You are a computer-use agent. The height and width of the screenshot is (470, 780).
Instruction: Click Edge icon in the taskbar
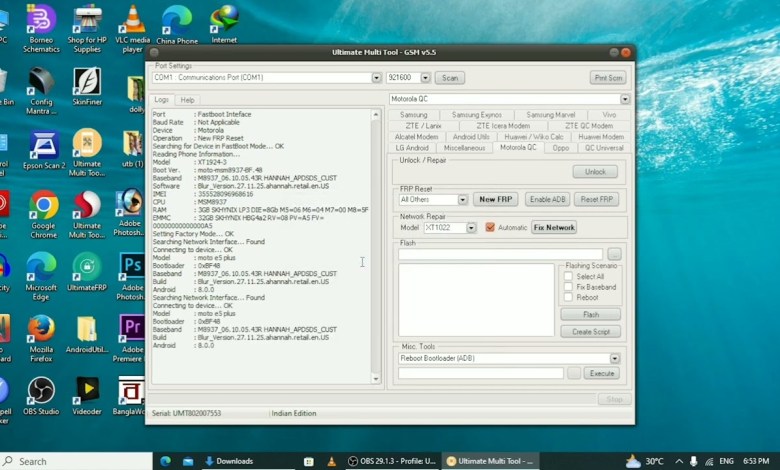pyautogui.click(x=165, y=461)
